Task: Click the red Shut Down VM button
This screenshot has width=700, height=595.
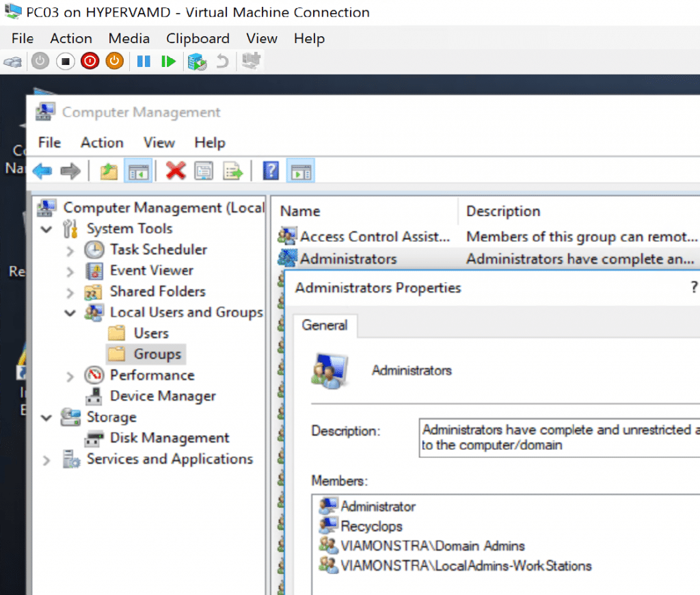Action: point(90,62)
